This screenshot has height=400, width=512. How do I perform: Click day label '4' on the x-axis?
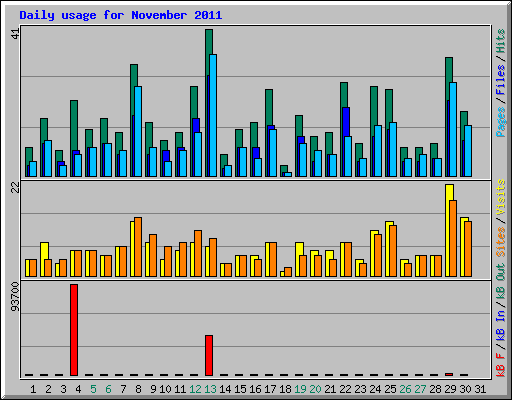point(78,389)
